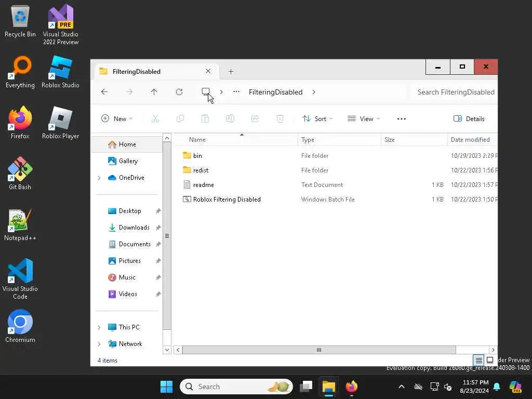Go back using the back arrow
Screen dimensions: 532x399
(104, 91)
